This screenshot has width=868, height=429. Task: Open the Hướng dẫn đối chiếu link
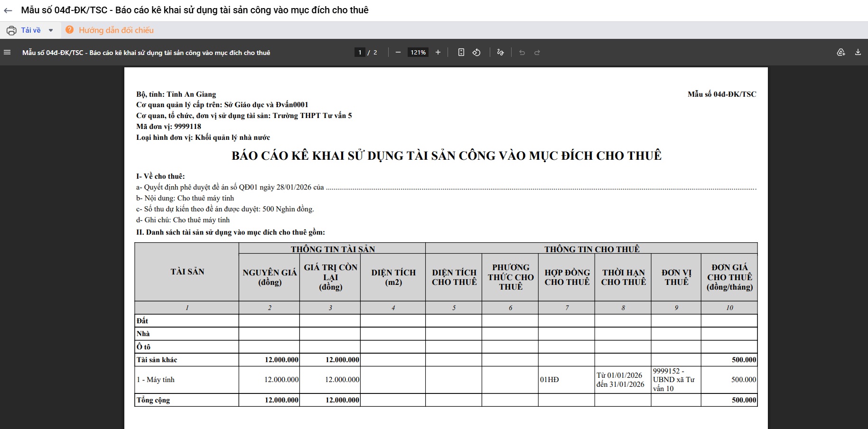pos(116,30)
